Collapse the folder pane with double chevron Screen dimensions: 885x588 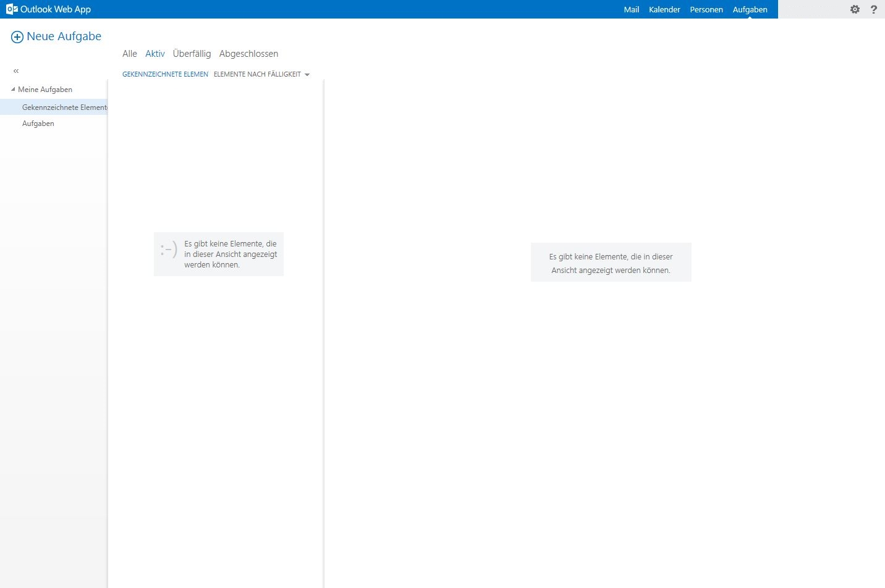pos(16,71)
